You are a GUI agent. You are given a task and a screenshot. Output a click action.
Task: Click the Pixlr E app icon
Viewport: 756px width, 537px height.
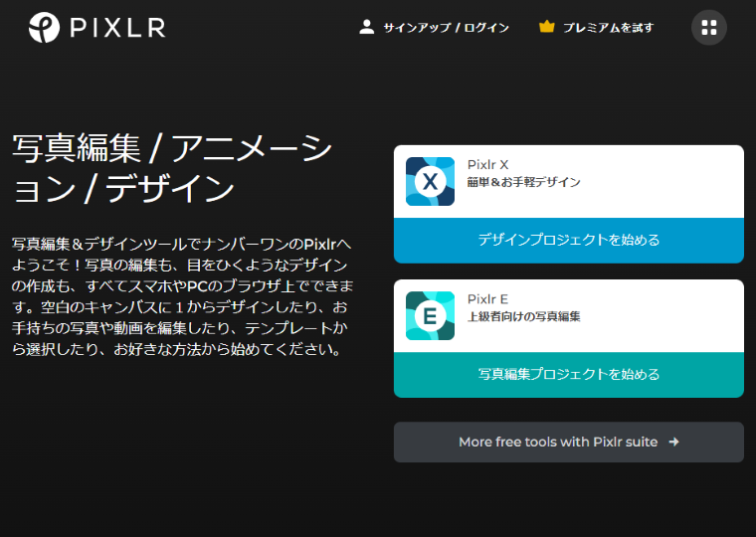point(430,316)
